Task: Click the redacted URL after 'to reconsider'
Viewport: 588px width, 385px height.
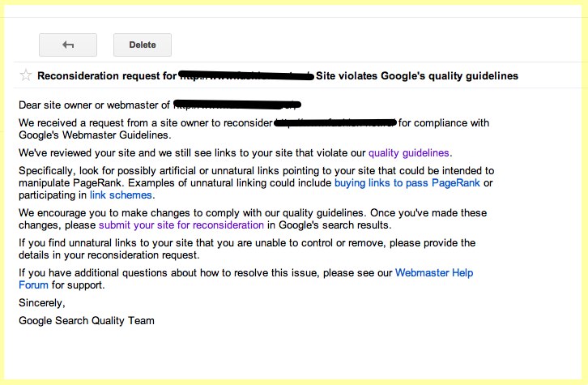Action: click(334, 123)
